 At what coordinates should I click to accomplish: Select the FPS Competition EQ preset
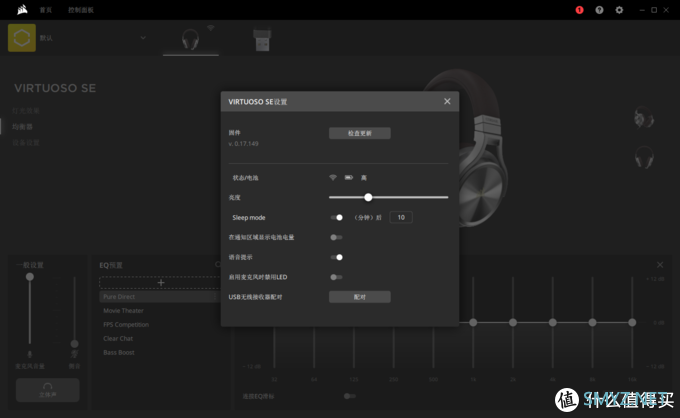click(126, 324)
